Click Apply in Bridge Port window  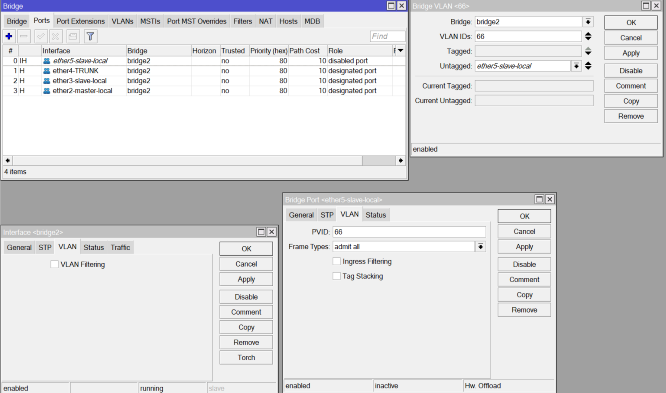(x=524, y=247)
